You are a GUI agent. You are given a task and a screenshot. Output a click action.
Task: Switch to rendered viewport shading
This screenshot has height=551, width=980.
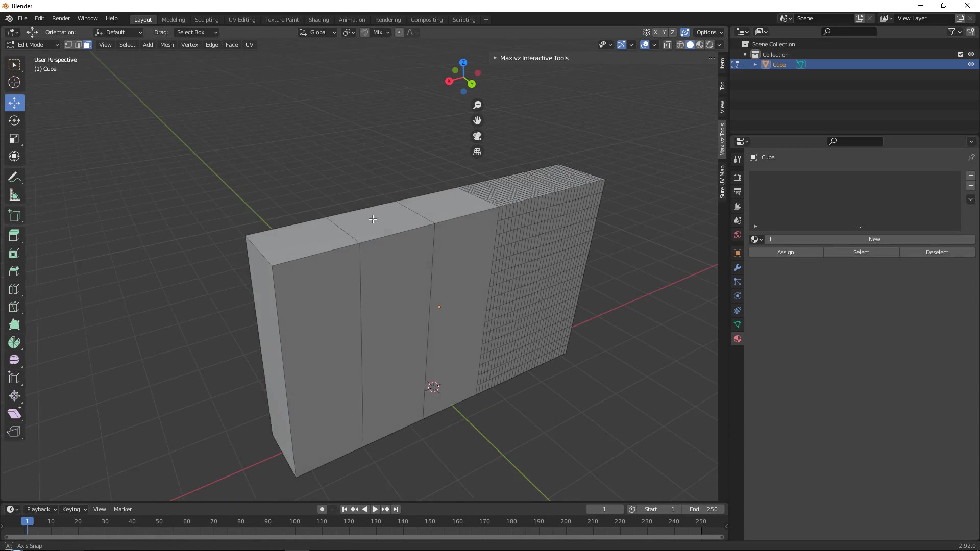709,45
